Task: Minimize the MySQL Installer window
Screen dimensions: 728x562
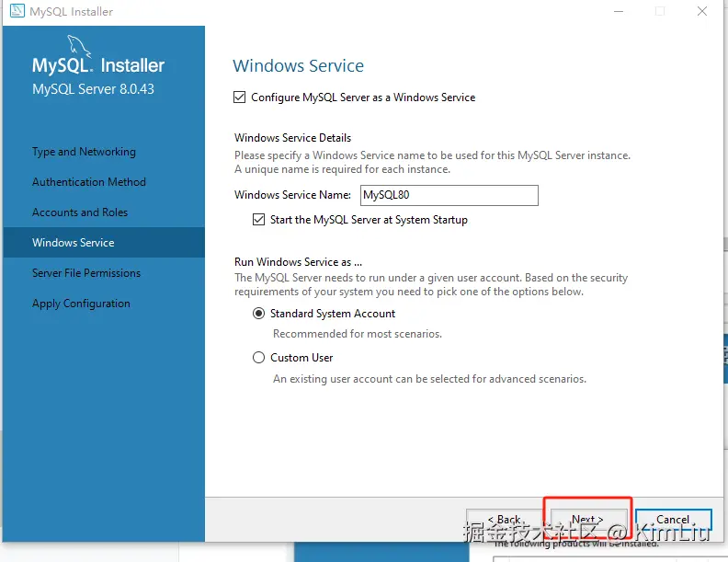Action: tap(619, 11)
